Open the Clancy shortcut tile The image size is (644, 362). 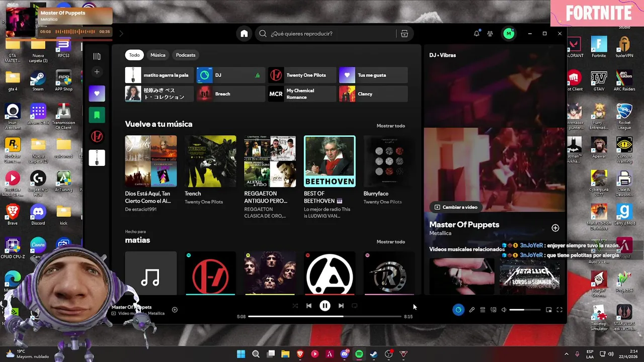(x=373, y=94)
